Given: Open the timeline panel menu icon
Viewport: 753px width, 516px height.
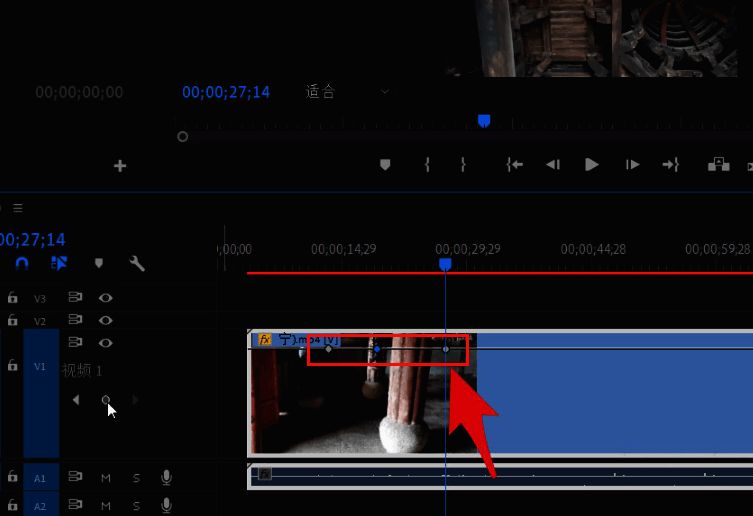Looking at the screenshot, I should (x=17, y=209).
